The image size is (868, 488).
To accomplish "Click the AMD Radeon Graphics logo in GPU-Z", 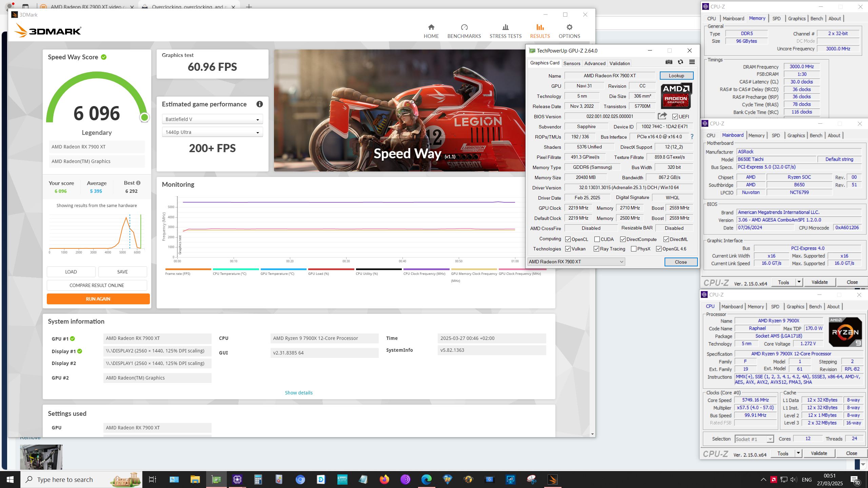I will [x=676, y=96].
